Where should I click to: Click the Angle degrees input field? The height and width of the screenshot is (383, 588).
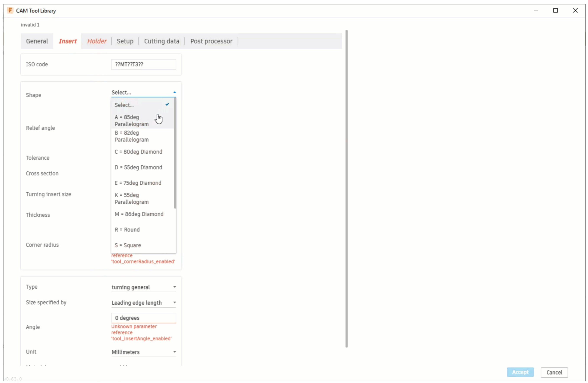[x=143, y=318]
